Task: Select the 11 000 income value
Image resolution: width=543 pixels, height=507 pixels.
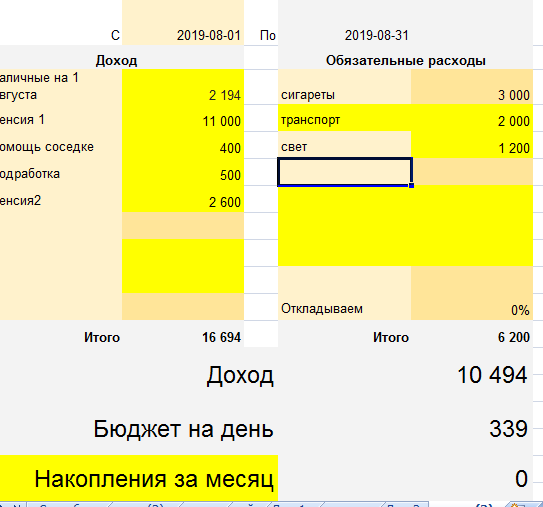Action: (x=222, y=122)
